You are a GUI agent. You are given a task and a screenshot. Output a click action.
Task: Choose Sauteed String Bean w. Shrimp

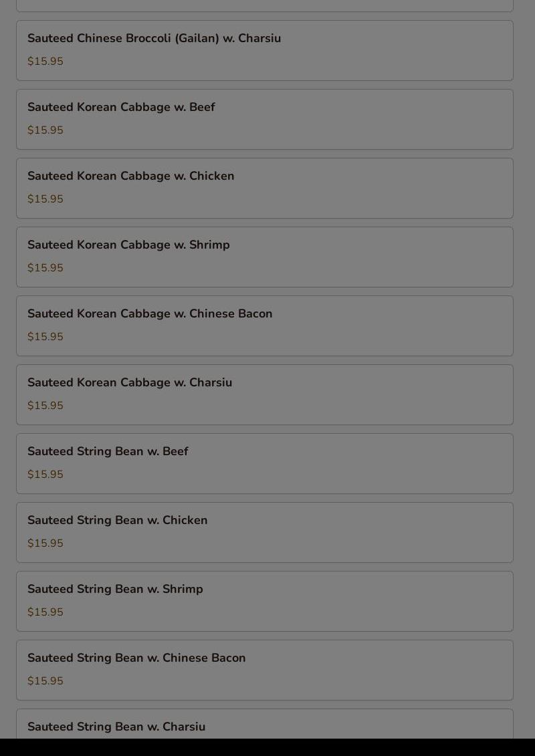pos(115,590)
